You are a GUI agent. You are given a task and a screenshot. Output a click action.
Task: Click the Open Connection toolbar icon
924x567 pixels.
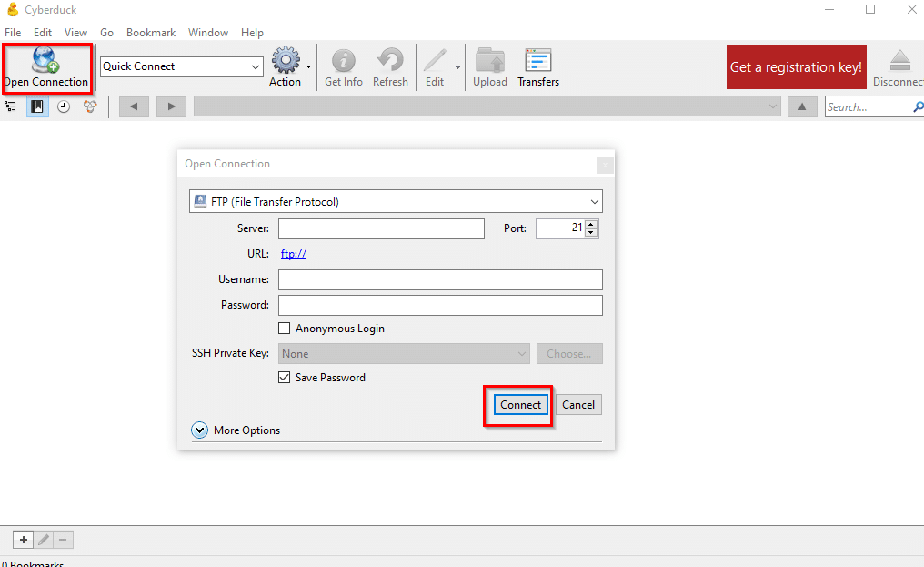pyautogui.click(x=46, y=68)
